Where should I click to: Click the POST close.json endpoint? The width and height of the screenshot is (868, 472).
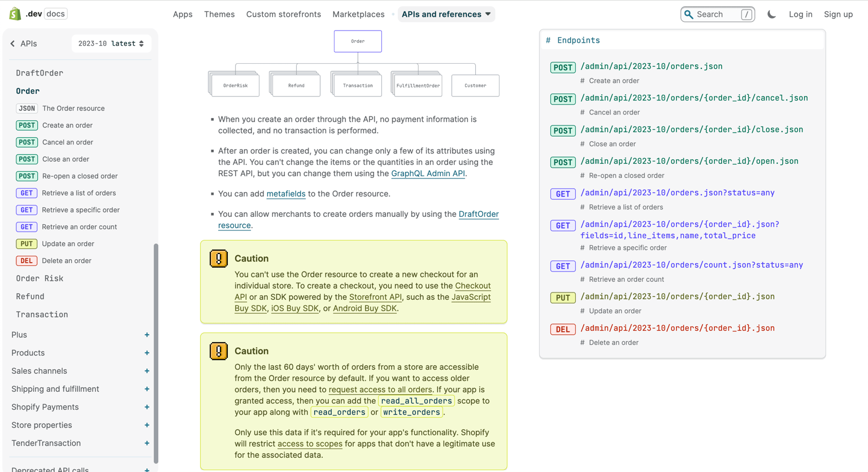(692, 129)
